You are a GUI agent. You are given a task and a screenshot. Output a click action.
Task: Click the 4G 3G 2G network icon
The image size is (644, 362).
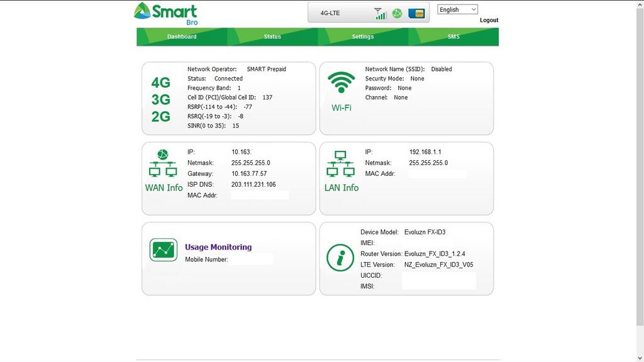coord(160,99)
